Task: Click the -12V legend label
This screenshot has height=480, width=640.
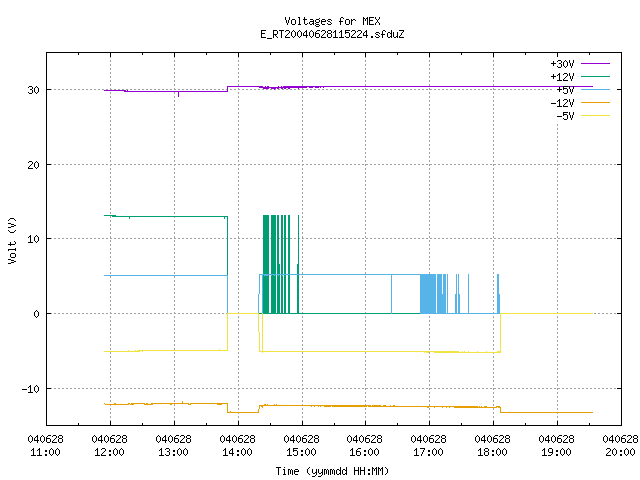Action: (x=562, y=103)
